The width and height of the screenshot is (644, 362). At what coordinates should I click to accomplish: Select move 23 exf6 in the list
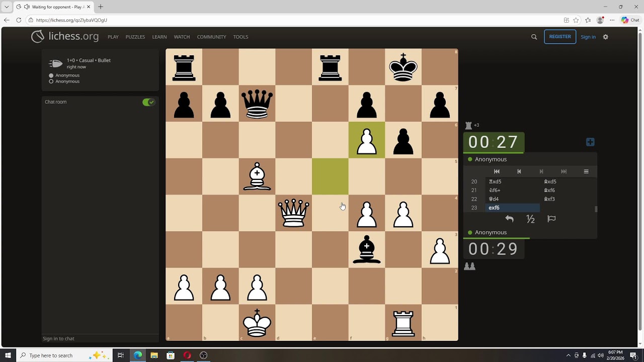[x=512, y=208]
